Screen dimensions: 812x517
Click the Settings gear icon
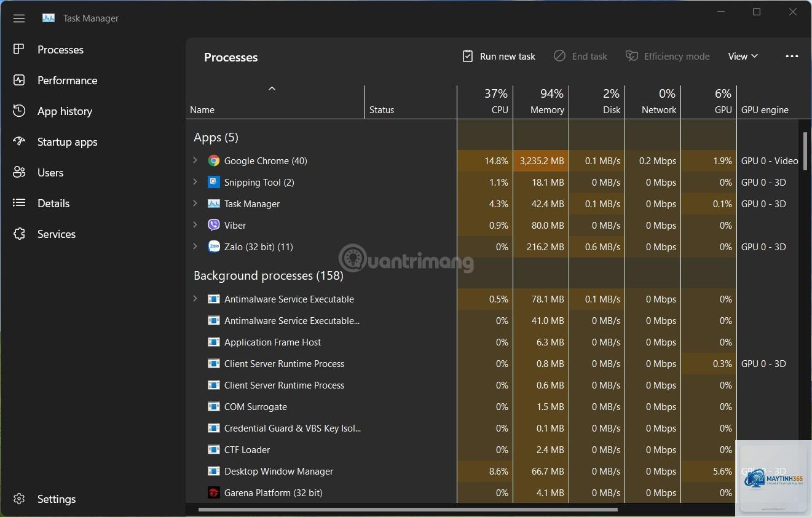tap(19, 499)
